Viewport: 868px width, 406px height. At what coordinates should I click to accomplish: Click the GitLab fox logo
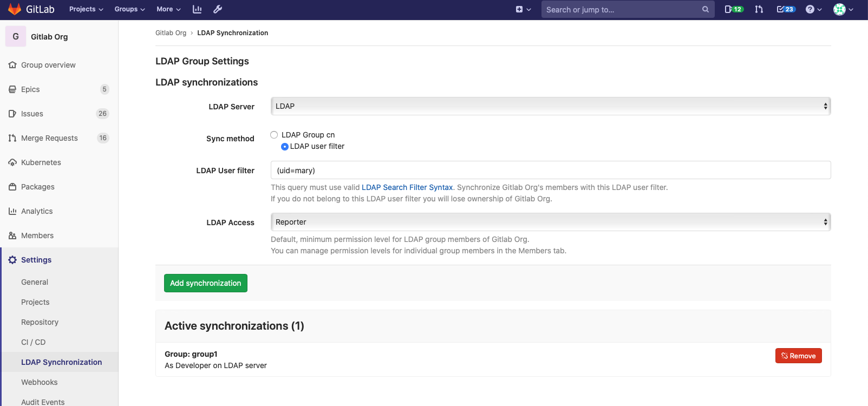(15, 9)
